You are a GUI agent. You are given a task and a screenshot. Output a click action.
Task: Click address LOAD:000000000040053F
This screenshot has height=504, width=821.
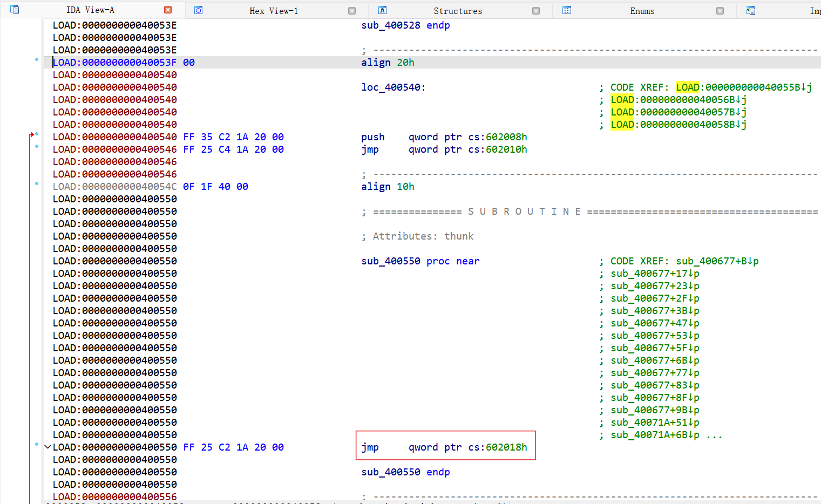114,63
